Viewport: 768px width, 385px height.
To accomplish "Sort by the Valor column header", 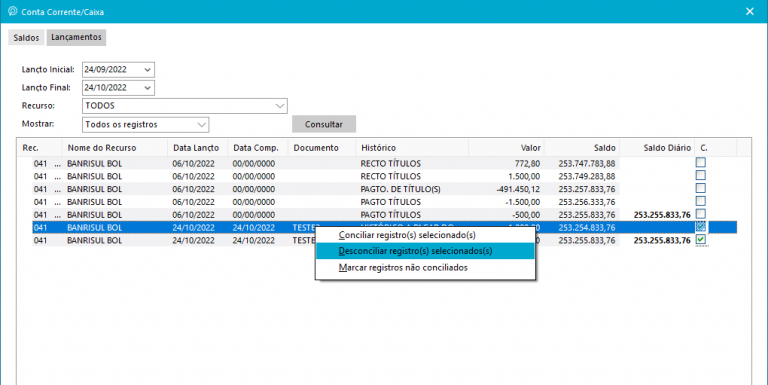I will point(506,148).
